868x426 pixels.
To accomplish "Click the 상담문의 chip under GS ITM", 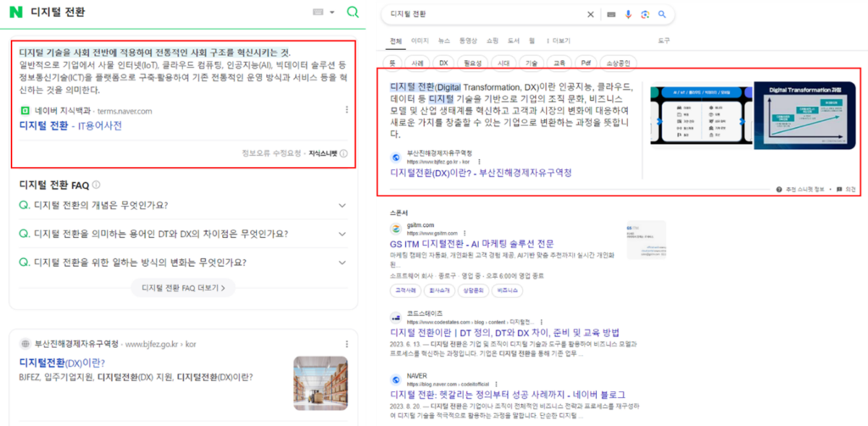I will 475,290.
